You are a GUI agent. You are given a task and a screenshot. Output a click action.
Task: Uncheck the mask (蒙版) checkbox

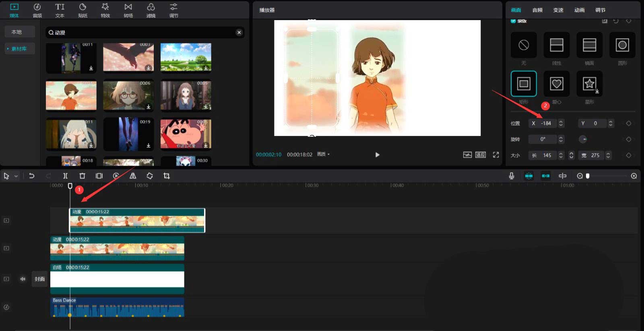click(513, 21)
